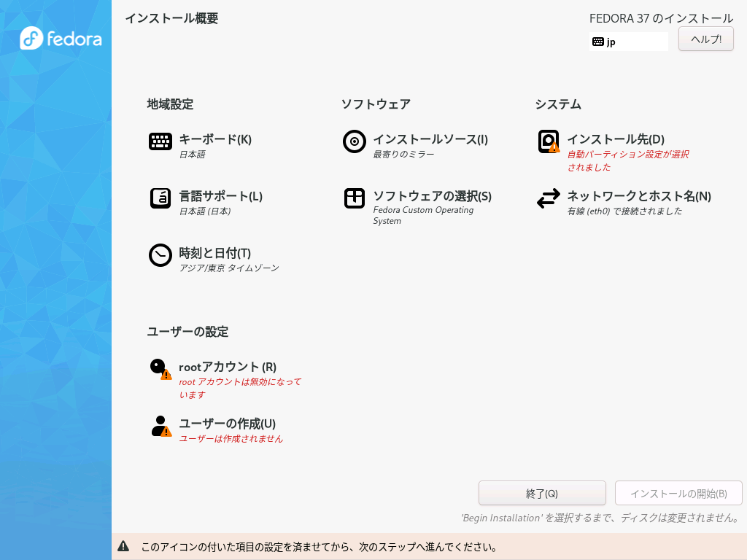Click the jp keyboard layout indicator
747x560 pixels.
[628, 42]
